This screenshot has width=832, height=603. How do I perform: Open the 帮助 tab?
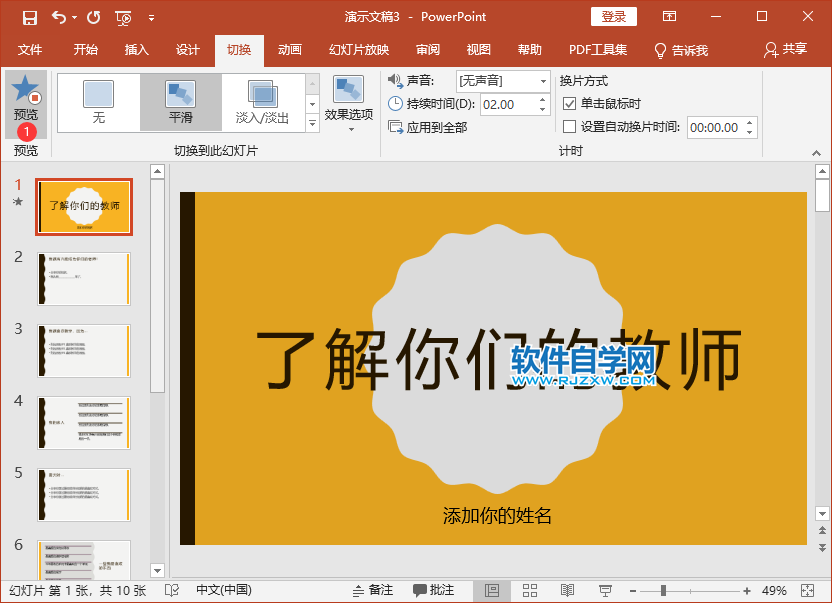tap(530, 50)
